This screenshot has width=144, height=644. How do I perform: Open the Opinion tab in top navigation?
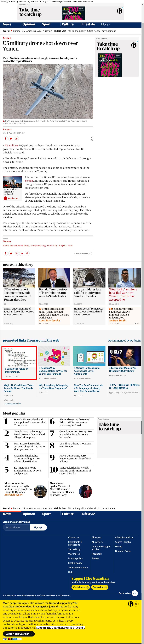pyautogui.click(x=29, y=24)
